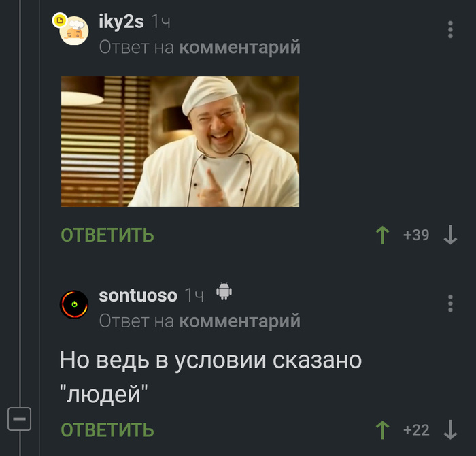Jump to parent комментарий from iky2s reply
This screenshot has height=456, width=476.
(x=239, y=48)
